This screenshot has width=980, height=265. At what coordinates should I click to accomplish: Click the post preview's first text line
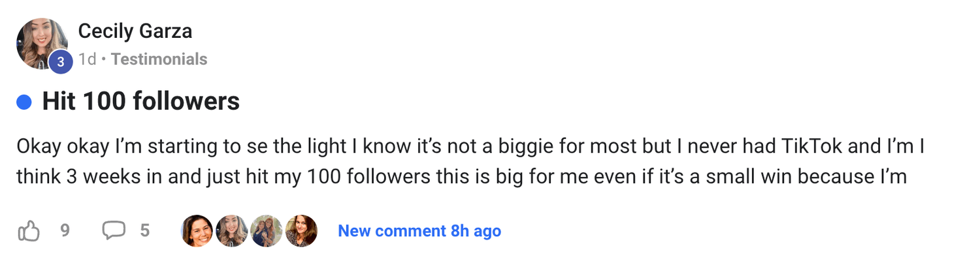click(470, 146)
